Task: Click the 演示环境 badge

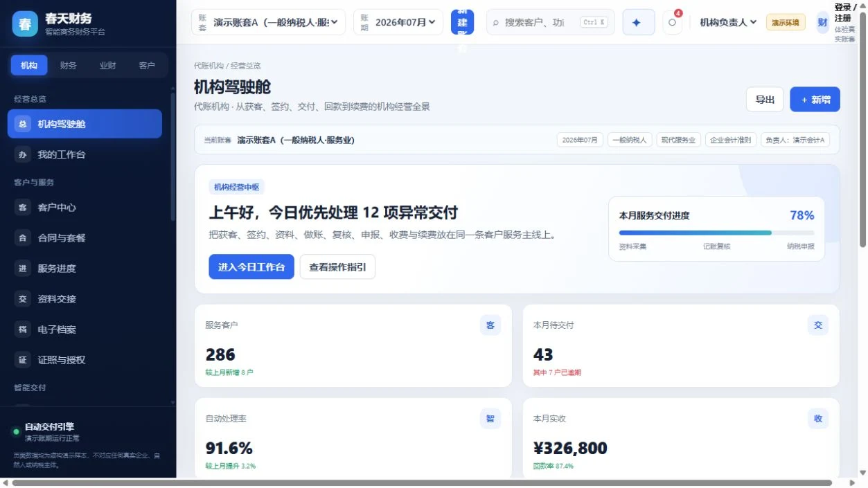Action: (786, 22)
